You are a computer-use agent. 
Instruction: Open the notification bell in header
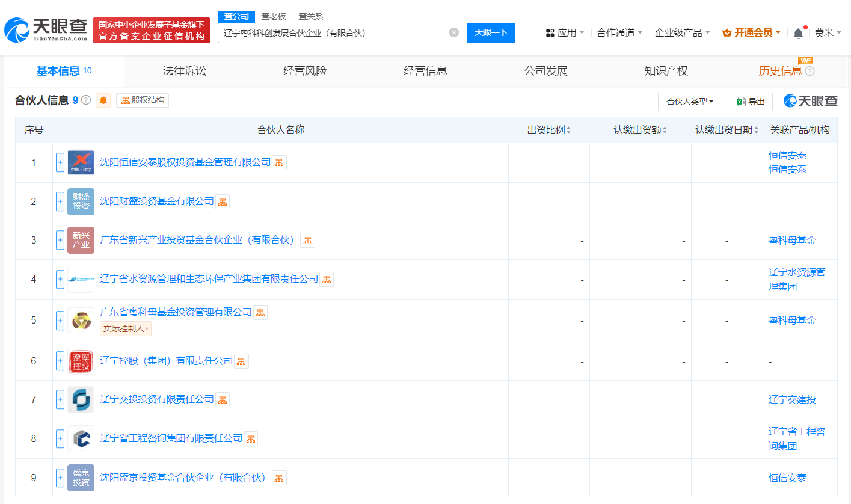pyautogui.click(x=798, y=33)
